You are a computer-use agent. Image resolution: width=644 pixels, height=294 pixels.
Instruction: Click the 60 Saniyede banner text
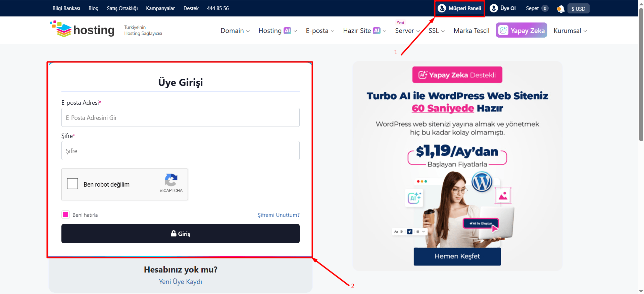443,108
